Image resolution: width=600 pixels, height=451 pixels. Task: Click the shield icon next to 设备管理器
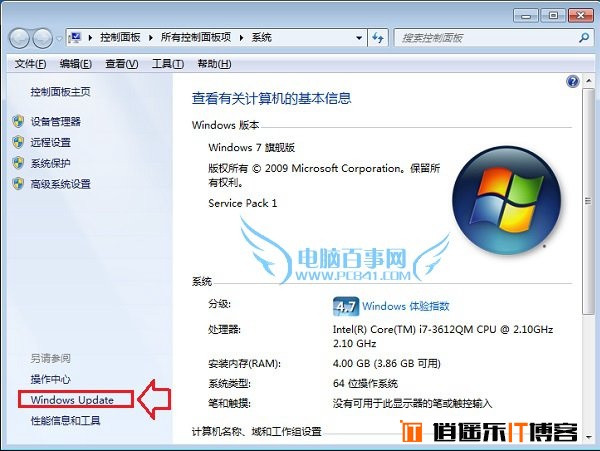(18, 121)
